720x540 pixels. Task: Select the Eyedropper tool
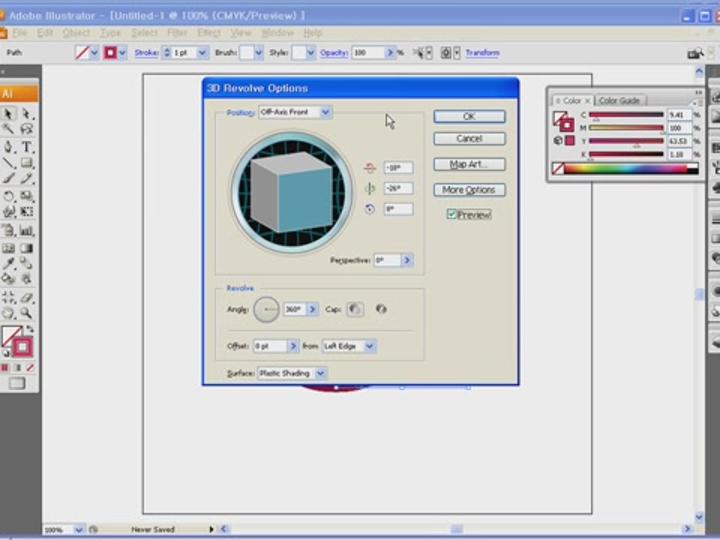[8, 263]
